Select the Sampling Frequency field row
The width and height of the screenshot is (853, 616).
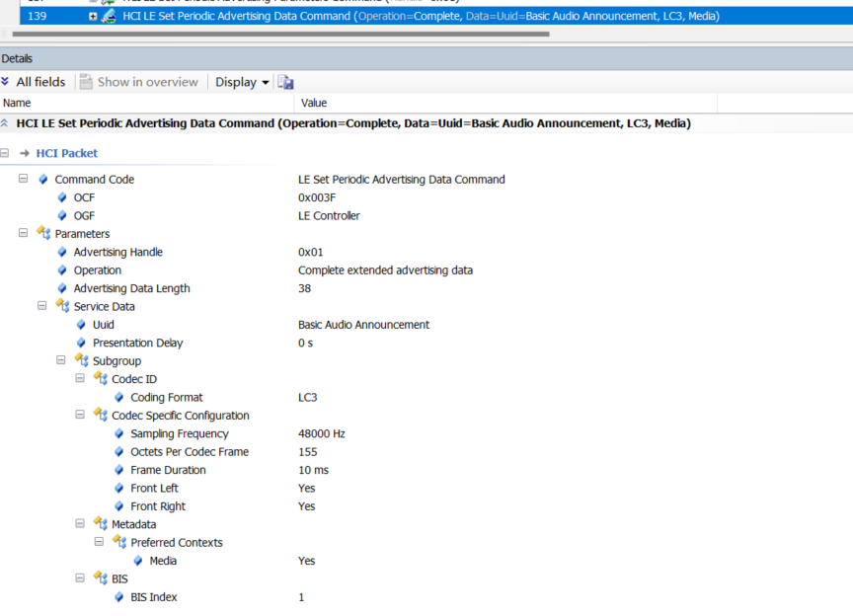(x=179, y=433)
